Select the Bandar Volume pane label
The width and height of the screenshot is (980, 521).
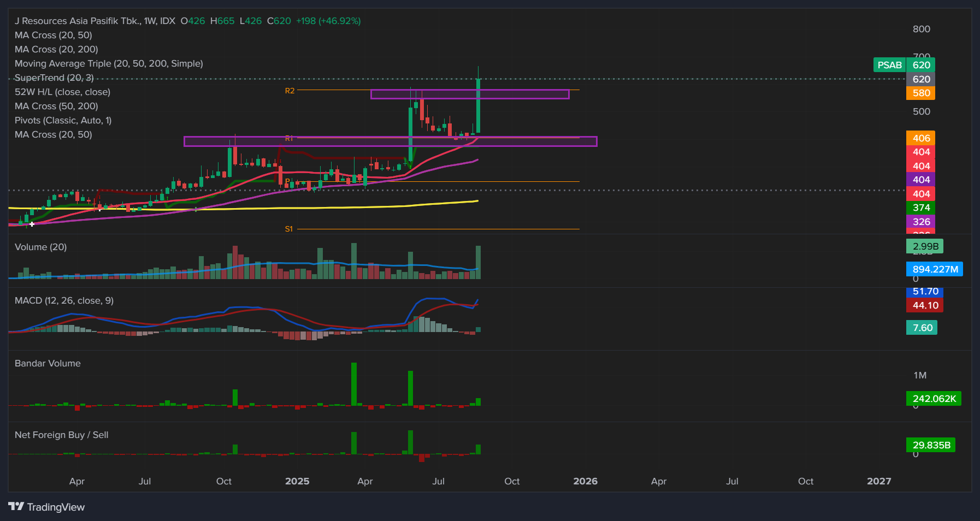pos(48,363)
